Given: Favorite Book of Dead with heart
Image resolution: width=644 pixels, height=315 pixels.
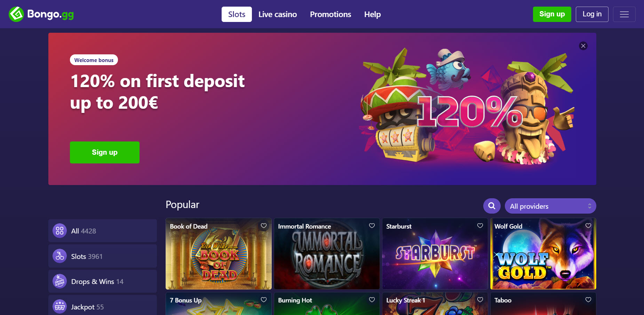Looking at the screenshot, I should pos(264,226).
